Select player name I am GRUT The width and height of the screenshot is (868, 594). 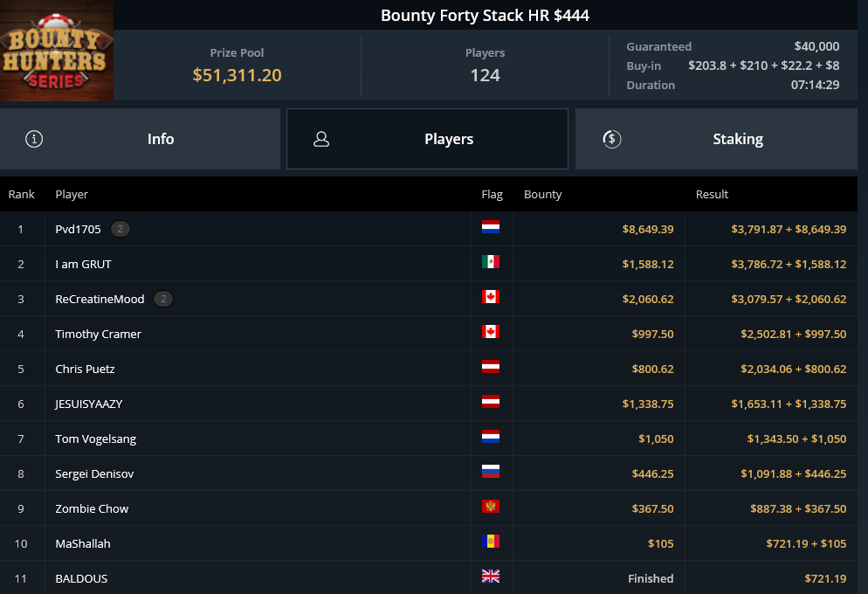[x=84, y=264]
